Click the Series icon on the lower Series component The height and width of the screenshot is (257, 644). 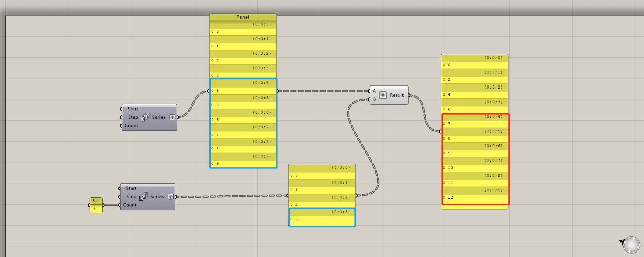pos(144,197)
